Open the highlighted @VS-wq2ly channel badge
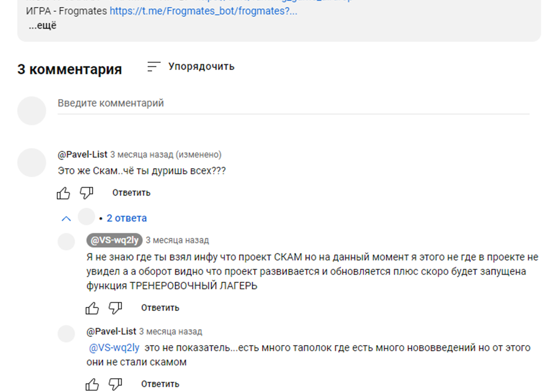 tap(114, 240)
